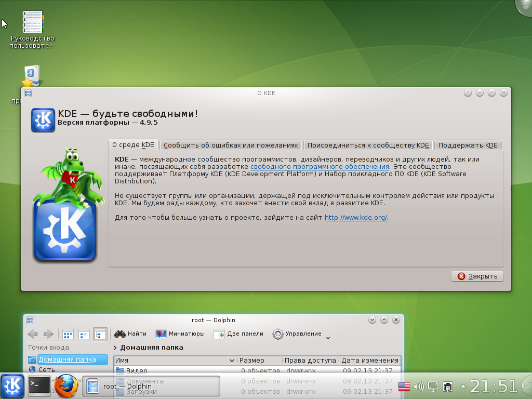Select the Видео folder row
The width and height of the screenshot is (532, 399).
click(257, 370)
